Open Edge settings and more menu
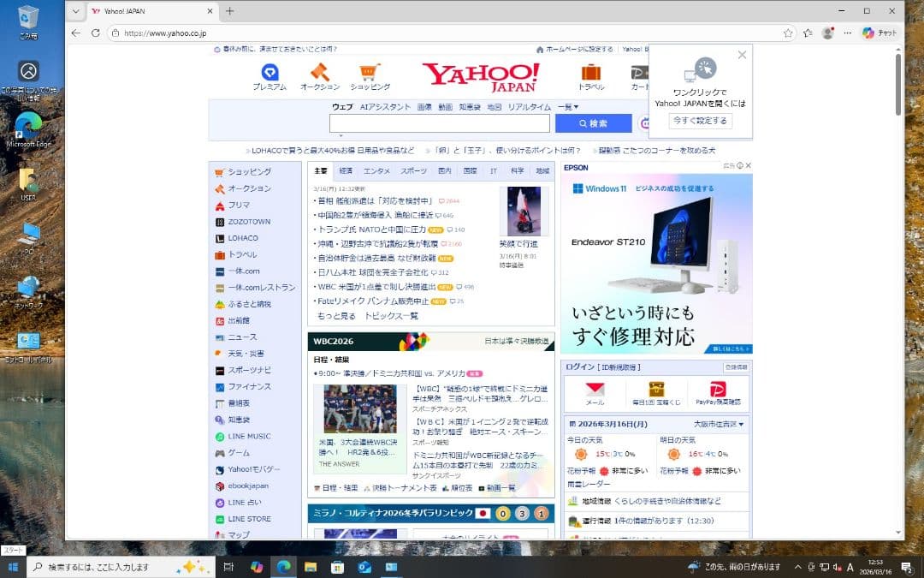 [x=847, y=33]
